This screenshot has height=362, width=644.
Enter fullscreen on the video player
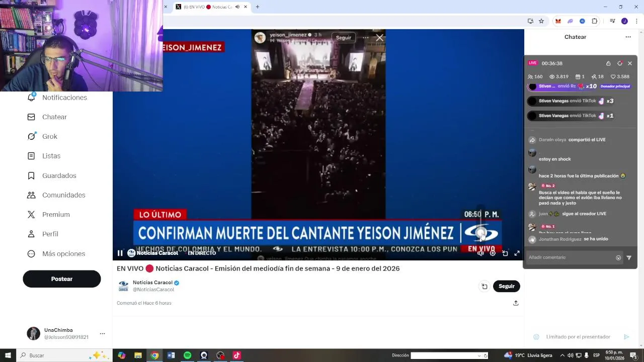(x=517, y=253)
